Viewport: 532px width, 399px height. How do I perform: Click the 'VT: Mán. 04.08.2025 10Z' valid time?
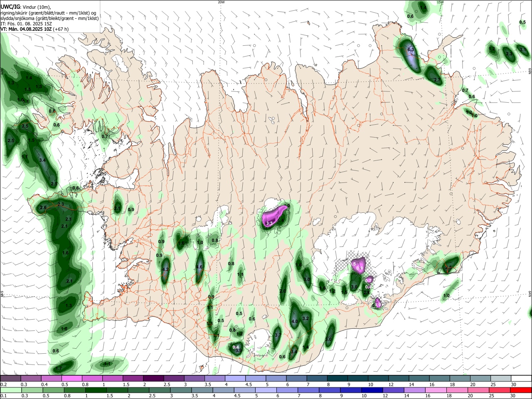[x=26, y=29]
